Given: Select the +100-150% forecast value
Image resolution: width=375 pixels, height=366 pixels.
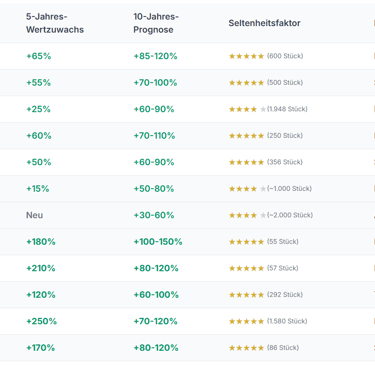Looking at the screenshot, I should pos(158,242).
